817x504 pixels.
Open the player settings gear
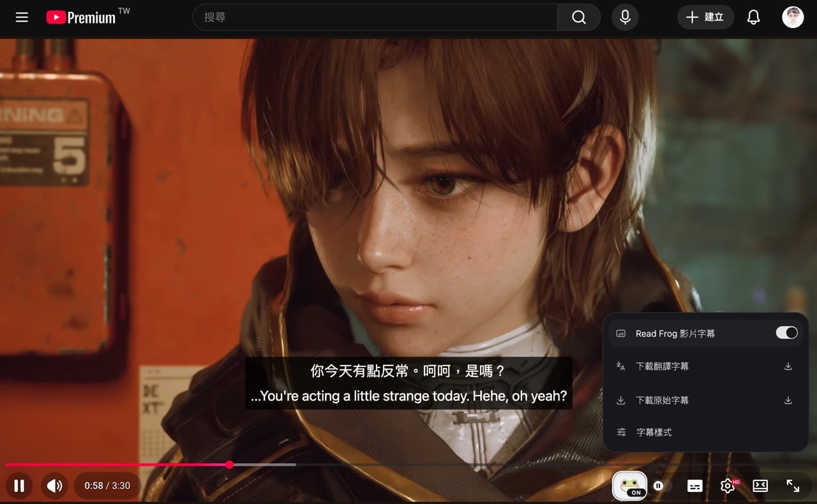click(728, 486)
